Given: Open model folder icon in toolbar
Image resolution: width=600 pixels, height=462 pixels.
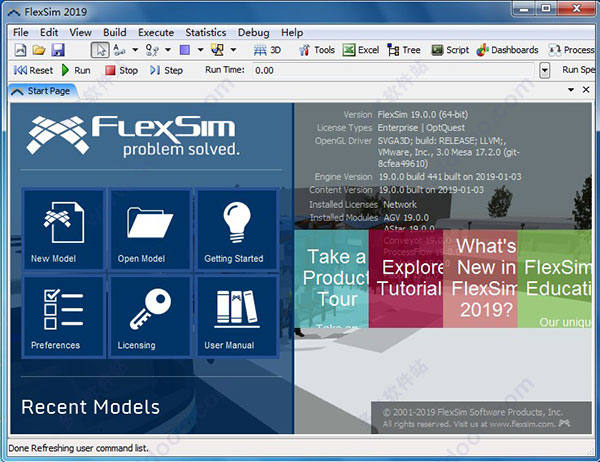Looking at the screenshot, I should (x=39, y=50).
